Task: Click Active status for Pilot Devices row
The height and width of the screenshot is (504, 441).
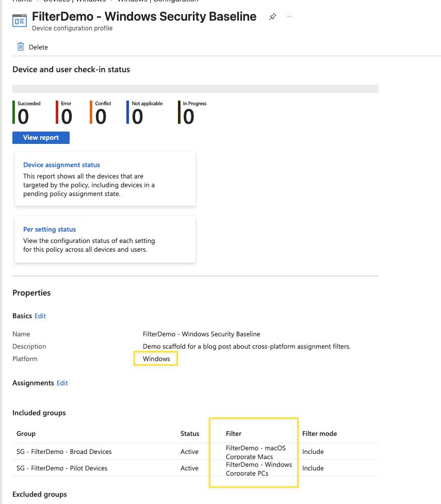Action: (x=189, y=468)
